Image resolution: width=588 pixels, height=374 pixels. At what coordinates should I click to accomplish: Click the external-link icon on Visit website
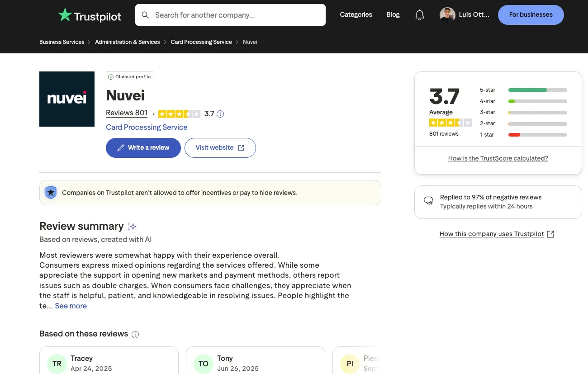(241, 147)
